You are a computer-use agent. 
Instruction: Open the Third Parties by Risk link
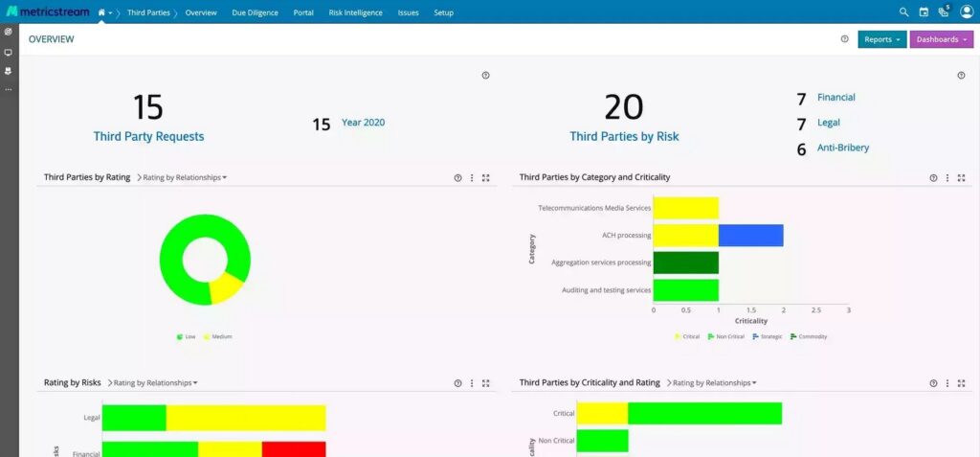point(624,136)
